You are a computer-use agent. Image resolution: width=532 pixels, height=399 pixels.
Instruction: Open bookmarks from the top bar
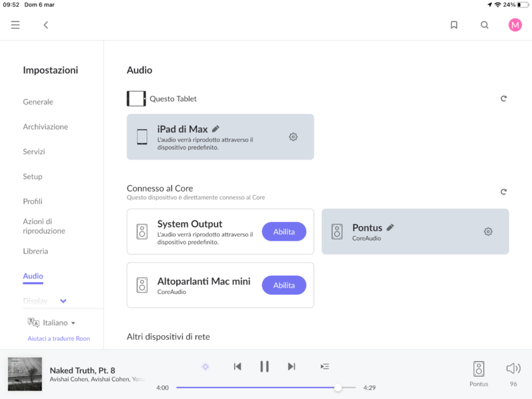point(454,25)
